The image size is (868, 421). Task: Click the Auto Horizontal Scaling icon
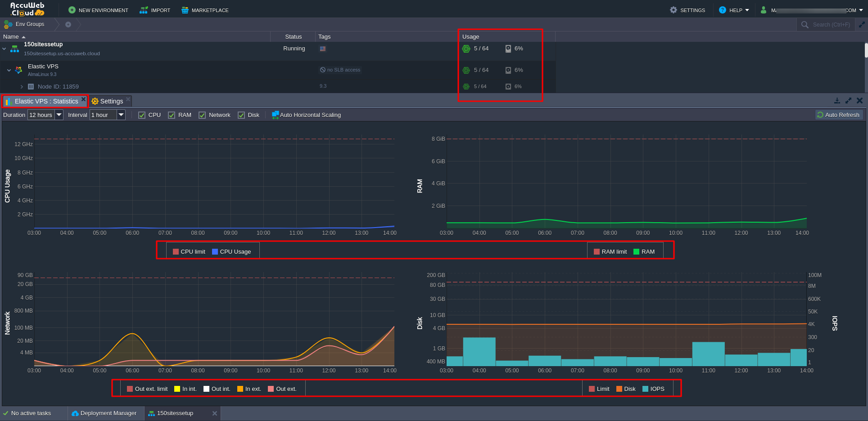click(276, 115)
